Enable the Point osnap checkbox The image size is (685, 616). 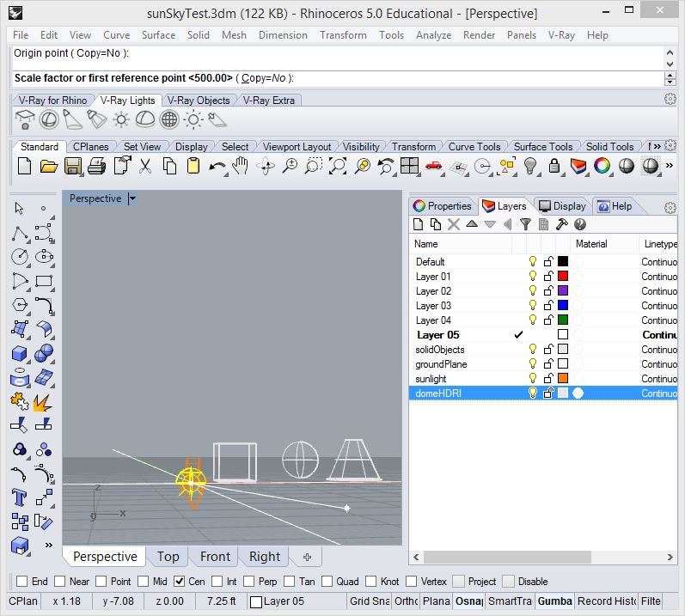pyautogui.click(x=101, y=582)
